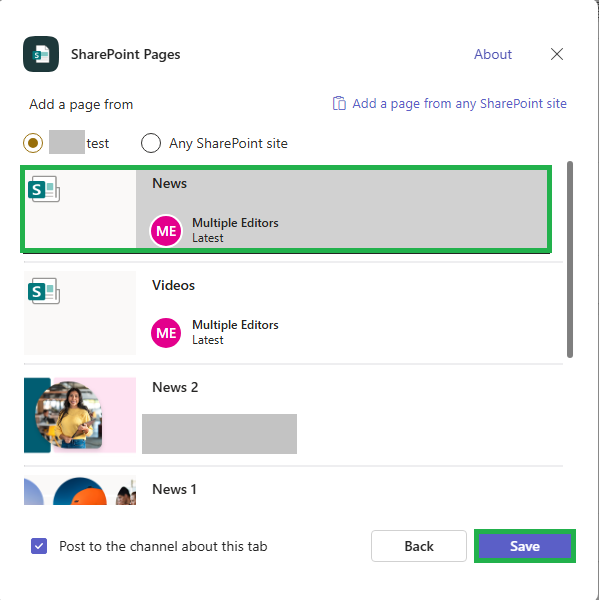599x600 pixels.
Task: Click the ME avatar in Videos row
Action: coord(166,333)
